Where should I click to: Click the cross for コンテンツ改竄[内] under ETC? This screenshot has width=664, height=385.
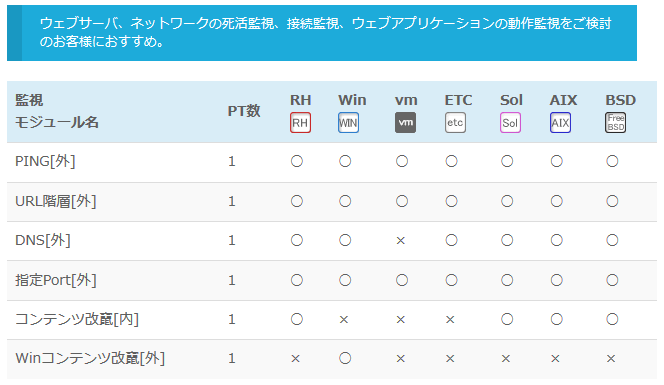click(450, 320)
